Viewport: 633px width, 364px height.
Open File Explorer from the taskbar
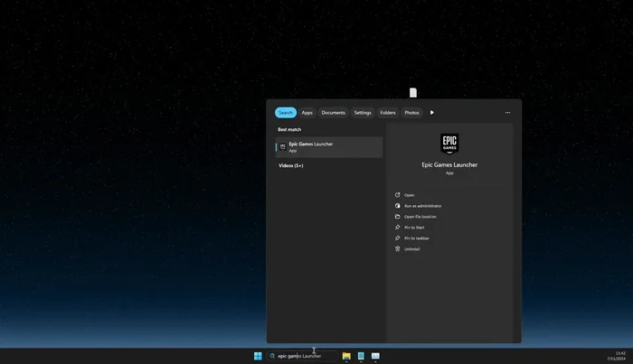click(346, 356)
